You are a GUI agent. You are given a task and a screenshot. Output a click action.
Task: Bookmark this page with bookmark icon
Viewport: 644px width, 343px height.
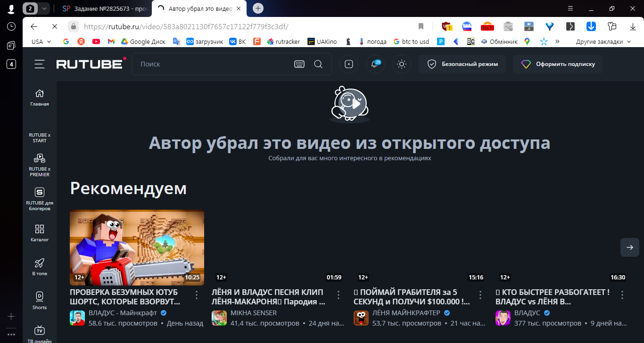pos(421,26)
